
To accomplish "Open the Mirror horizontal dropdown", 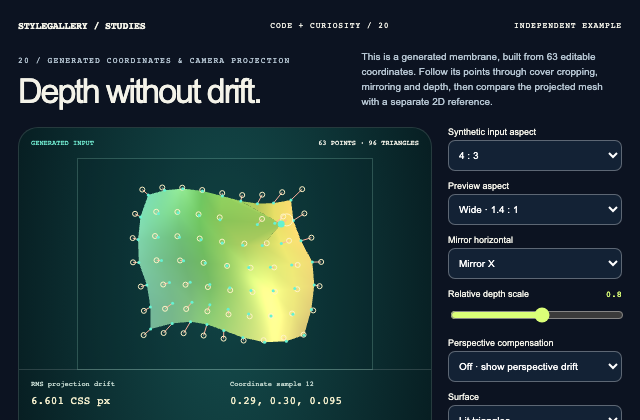I will click(x=535, y=264).
